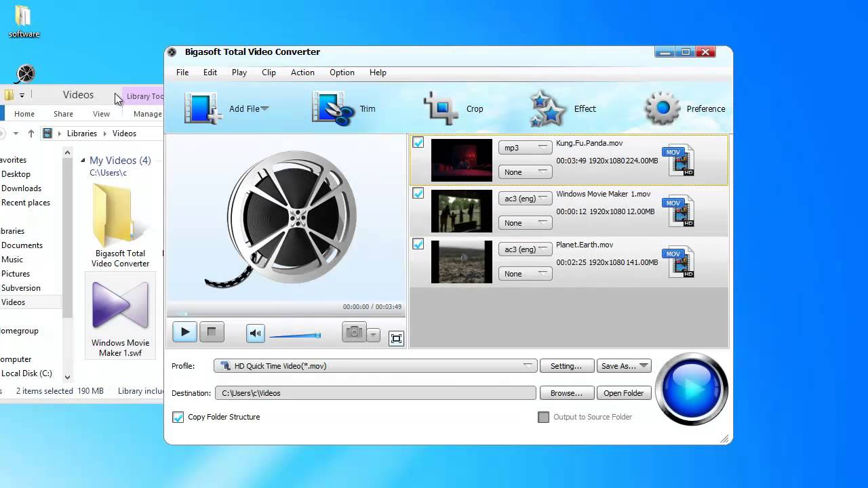Open the Trim tool icon
This screenshot has height=488, width=868.
pyautogui.click(x=332, y=108)
